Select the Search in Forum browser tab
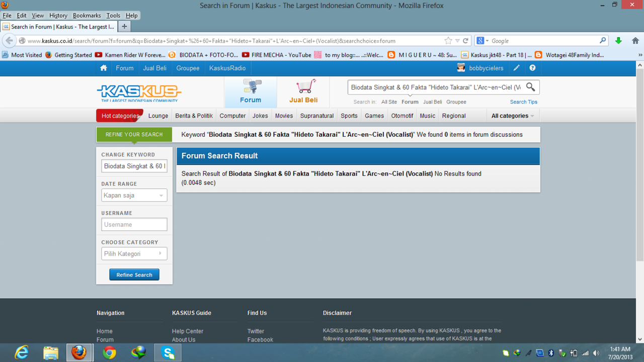This screenshot has height=362, width=644. point(59,27)
